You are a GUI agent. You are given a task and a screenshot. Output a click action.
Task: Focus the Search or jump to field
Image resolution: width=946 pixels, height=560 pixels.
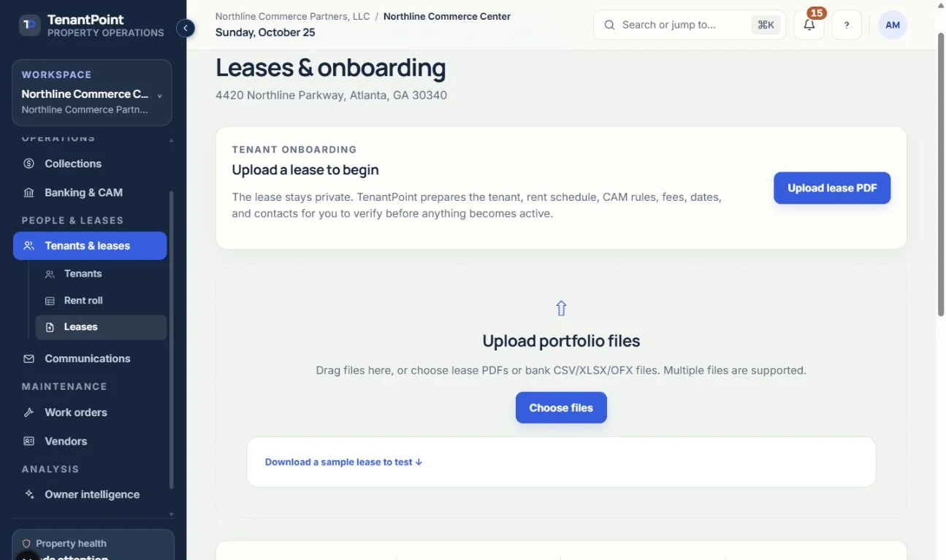690,25
